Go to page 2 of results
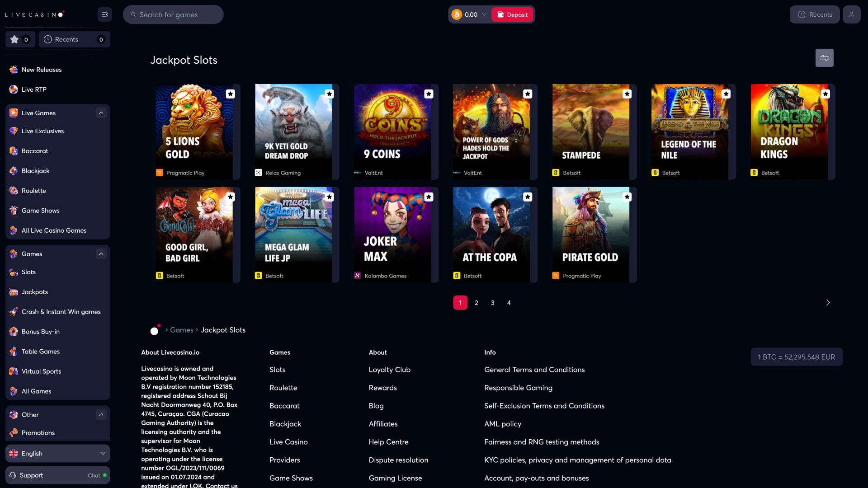 click(476, 303)
